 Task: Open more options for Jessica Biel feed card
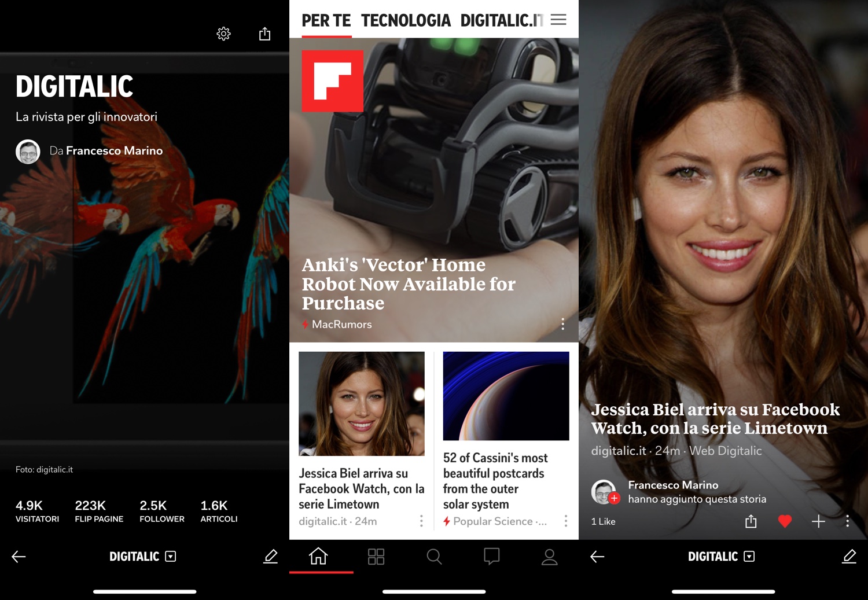coord(421,521)
